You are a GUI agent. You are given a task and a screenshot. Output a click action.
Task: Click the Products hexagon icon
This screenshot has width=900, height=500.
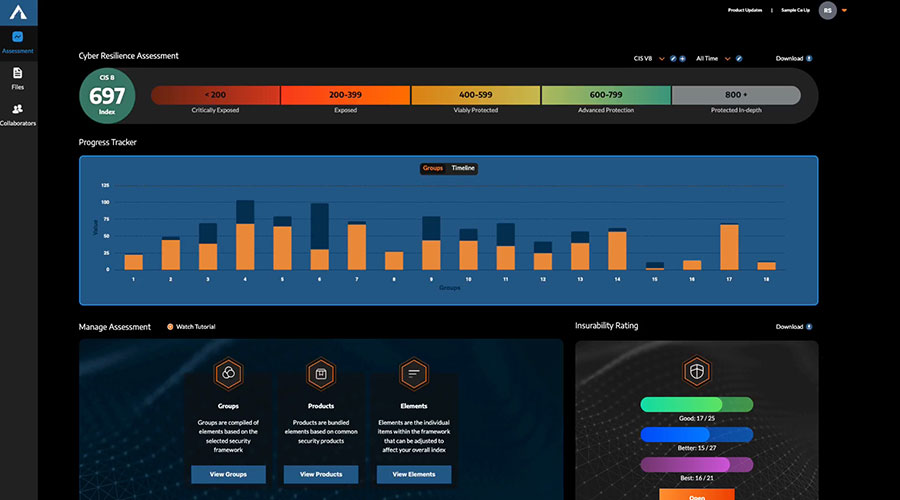point(321,374)
